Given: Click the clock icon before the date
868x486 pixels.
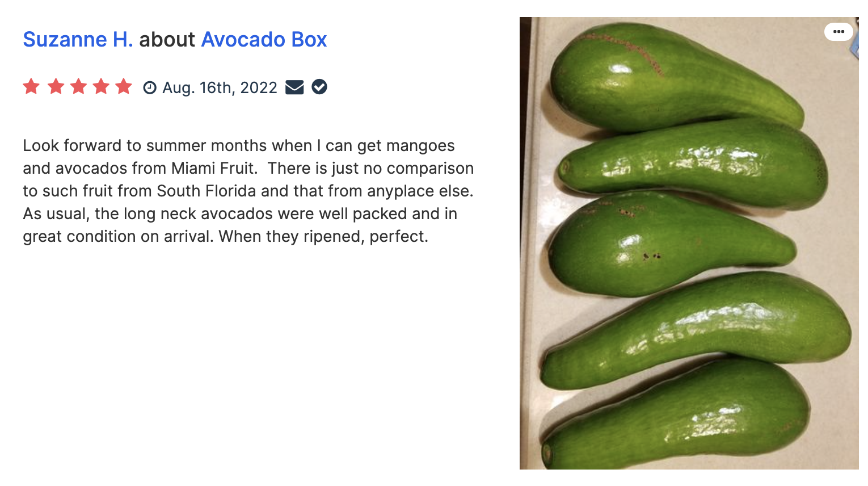Looking at the screenshot, I should [150, 87].
